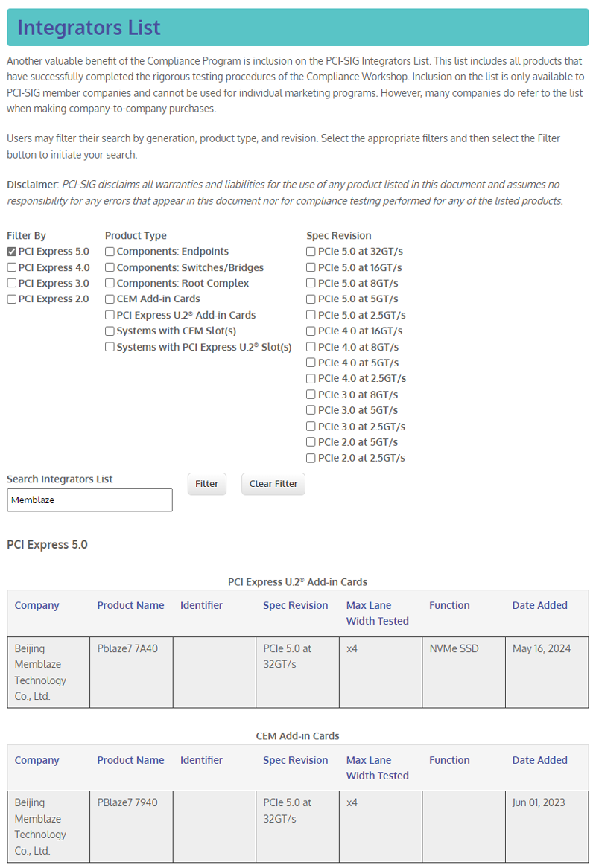Image resolution: width=596 pixels, height=868 pixels.
Task: Click the Filter button
Action: tap(206, 484)
